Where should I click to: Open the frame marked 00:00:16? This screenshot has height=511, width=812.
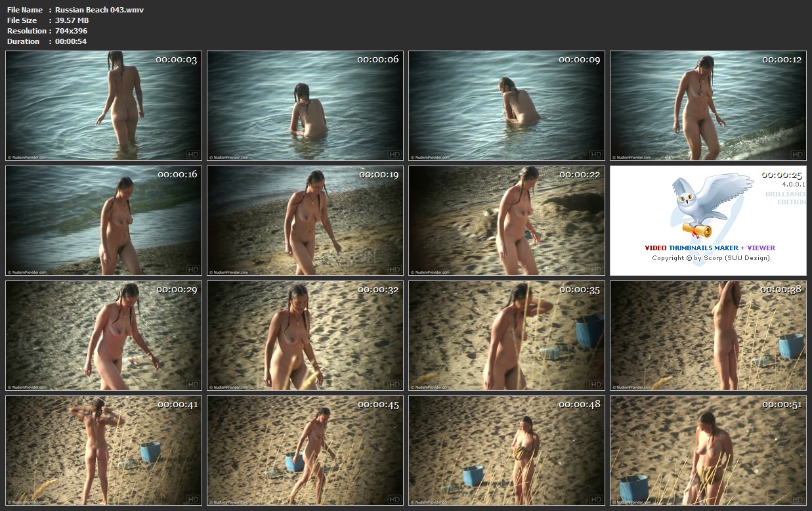104,221
